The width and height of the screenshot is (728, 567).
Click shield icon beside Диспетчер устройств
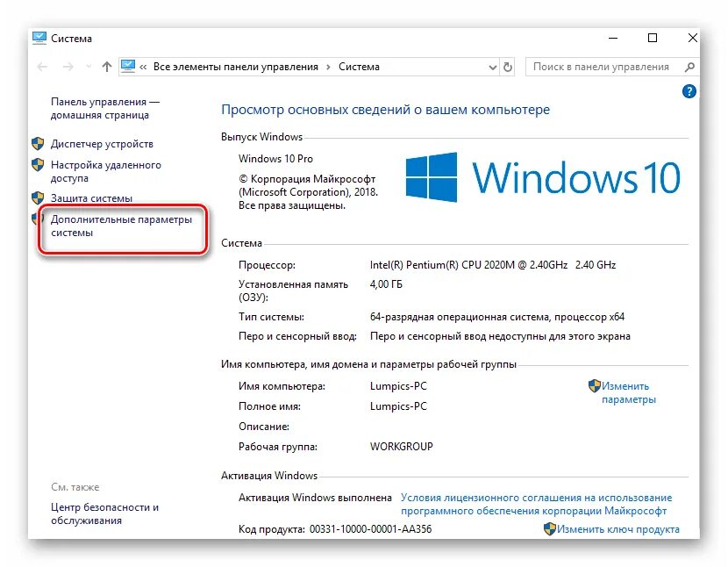coord(38,144)
